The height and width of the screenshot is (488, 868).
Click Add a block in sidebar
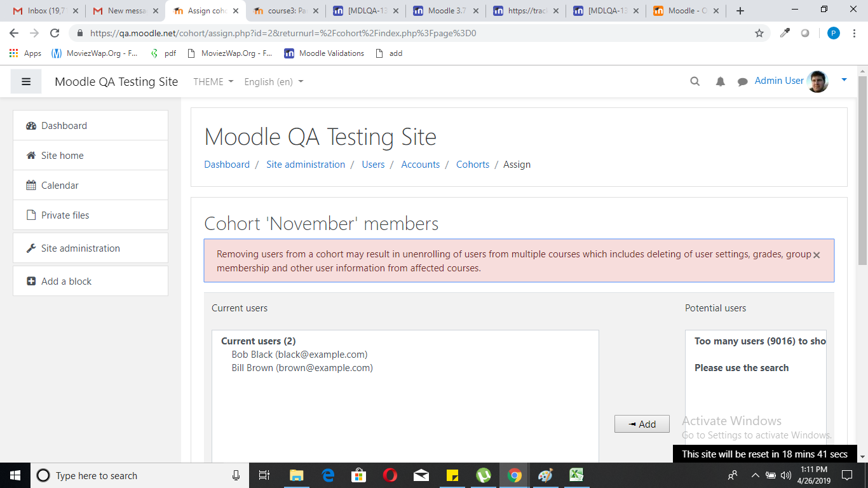(90, 281)
